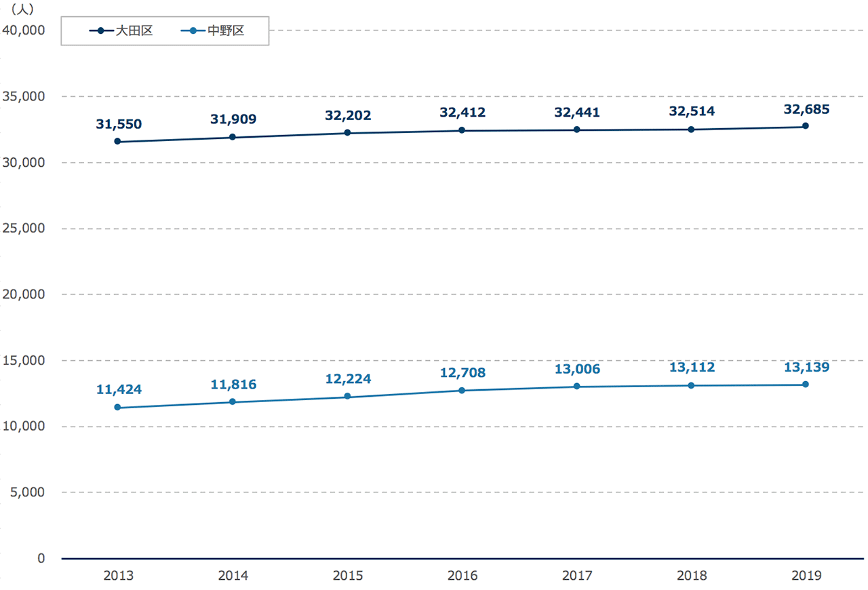This screenshot has width=868, height=590.
Task: Select the 2013 大田区 data point
Action: pos(117,142)
